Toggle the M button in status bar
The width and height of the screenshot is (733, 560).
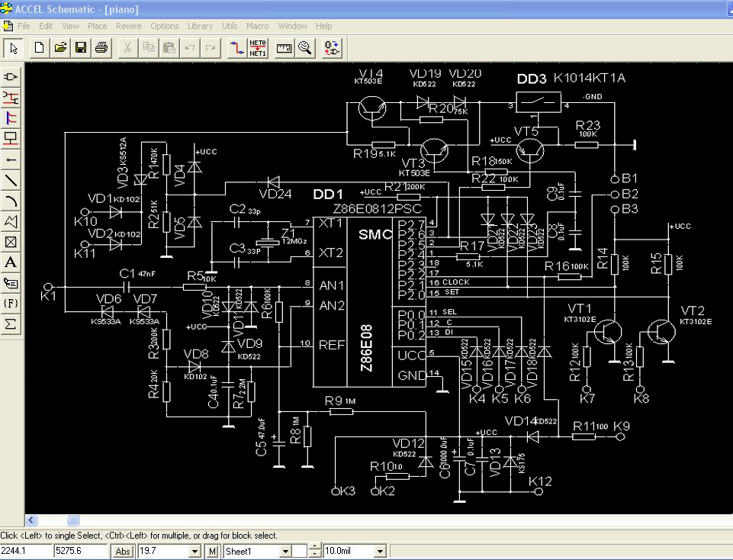[x=212, y=551]
